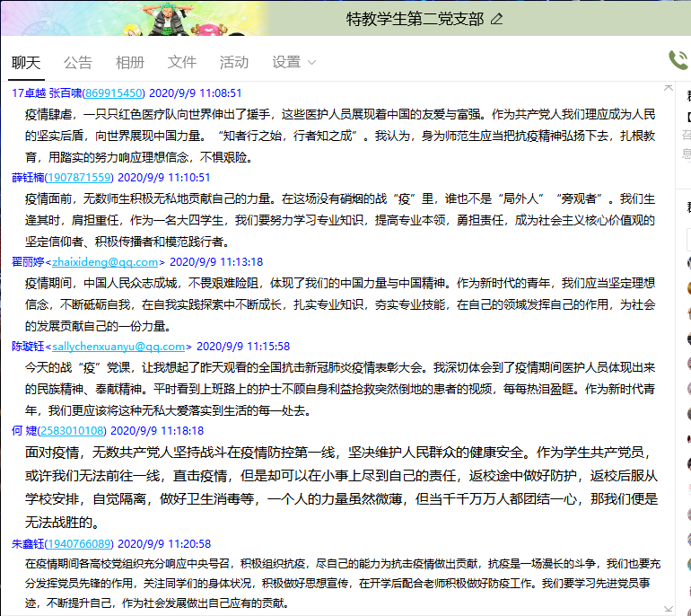
Task: Open the 相册 tab
Action: pos(130,62)
